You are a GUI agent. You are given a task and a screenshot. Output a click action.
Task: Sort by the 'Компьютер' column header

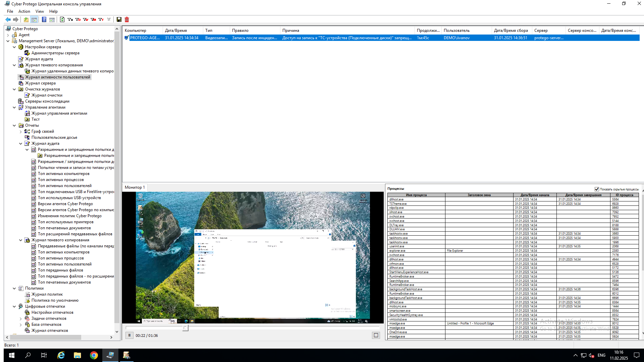[143, 31]
